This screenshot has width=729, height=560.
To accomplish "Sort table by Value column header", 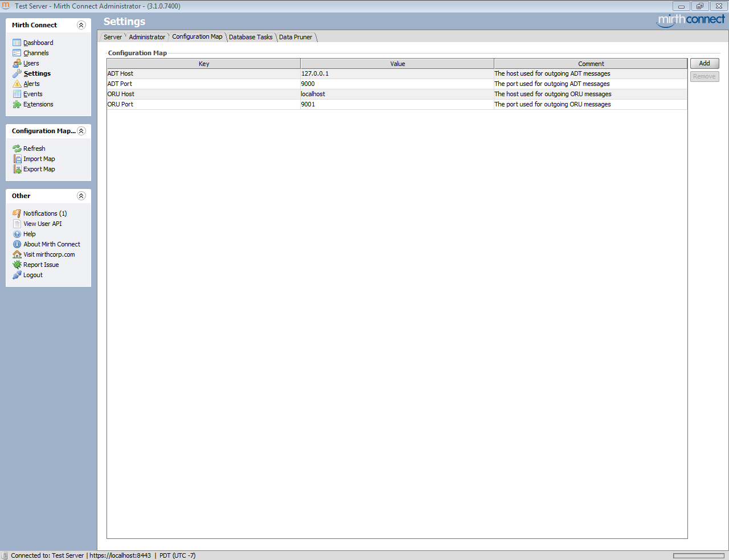I will 398,64.
